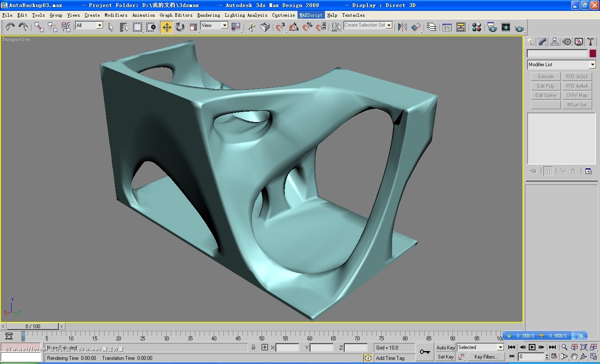The height and width of the screenshot is (364, 600).
Task: Switch to the Motion panel tab
Action: point(567,42)
